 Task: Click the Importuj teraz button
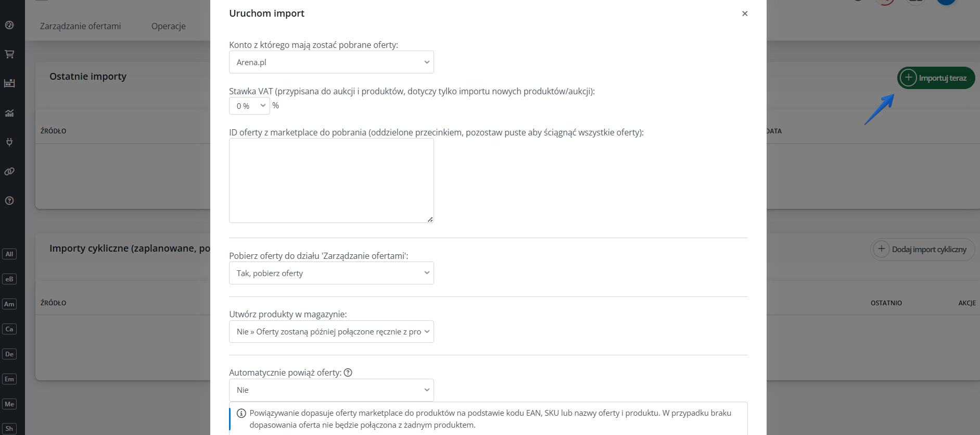point(936,78)
